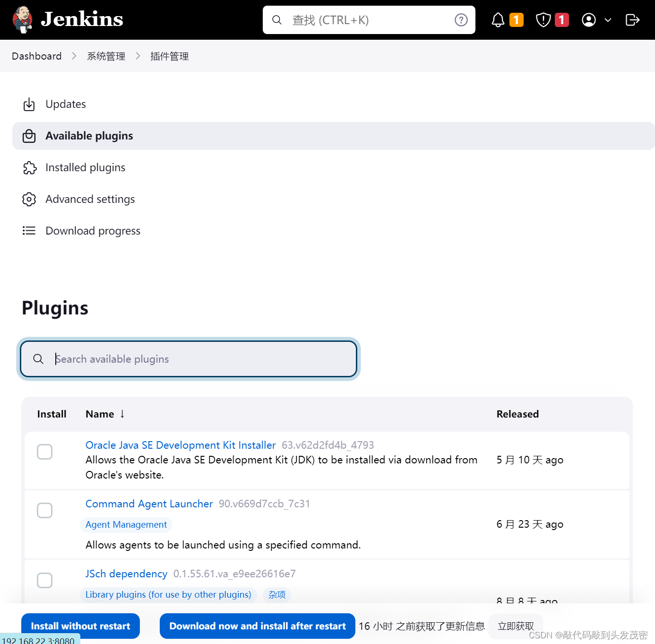The width and height of the screenshot is (655, 644).
Task: Focus the top search box (CTRL+K)
Action: 369,20
